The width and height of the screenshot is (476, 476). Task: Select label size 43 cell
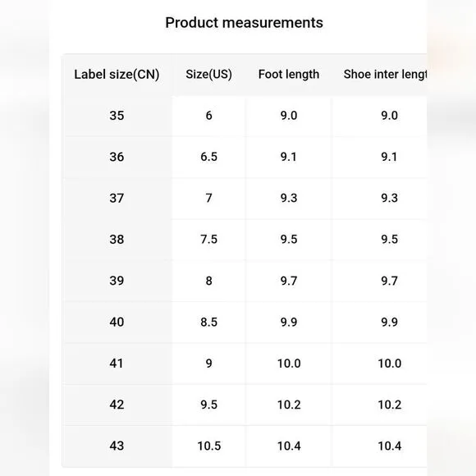pyautogui.click(x=117, y=446)
